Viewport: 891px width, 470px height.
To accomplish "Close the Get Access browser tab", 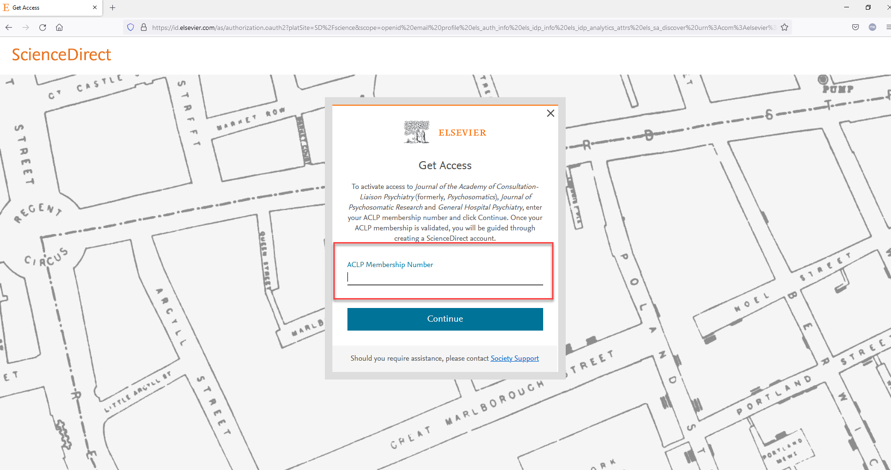I will pyautogui.click(x=95, y=8).
